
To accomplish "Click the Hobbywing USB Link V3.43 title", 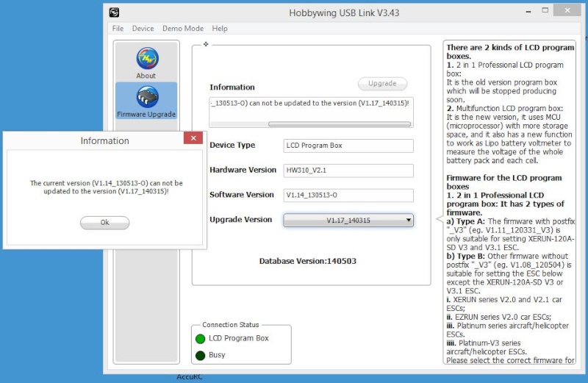I will tap(344, 12).
